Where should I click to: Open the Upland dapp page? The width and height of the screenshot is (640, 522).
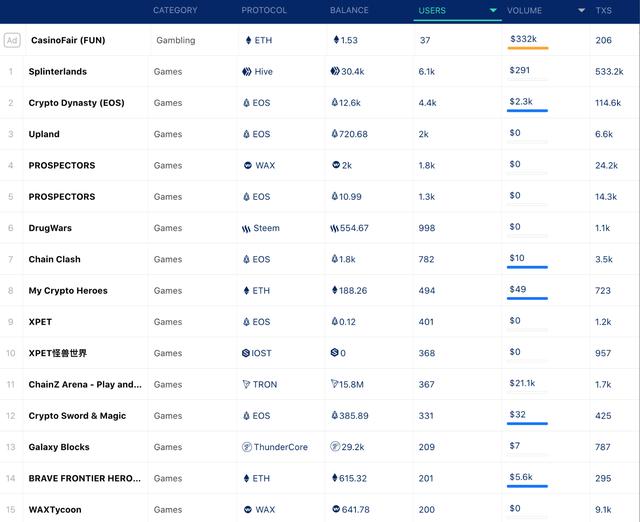pos(44,134)
